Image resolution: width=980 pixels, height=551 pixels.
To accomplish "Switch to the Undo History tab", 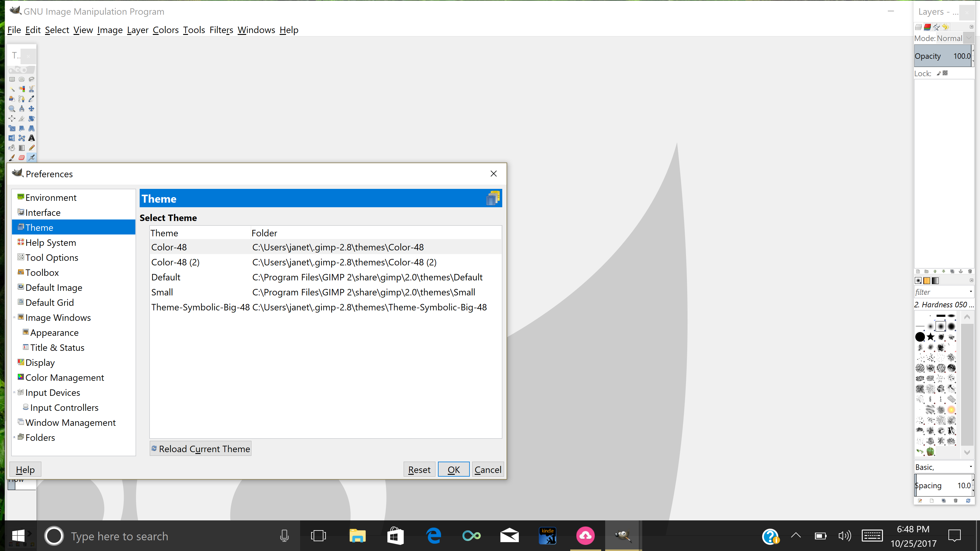I will tap(945, 27).
